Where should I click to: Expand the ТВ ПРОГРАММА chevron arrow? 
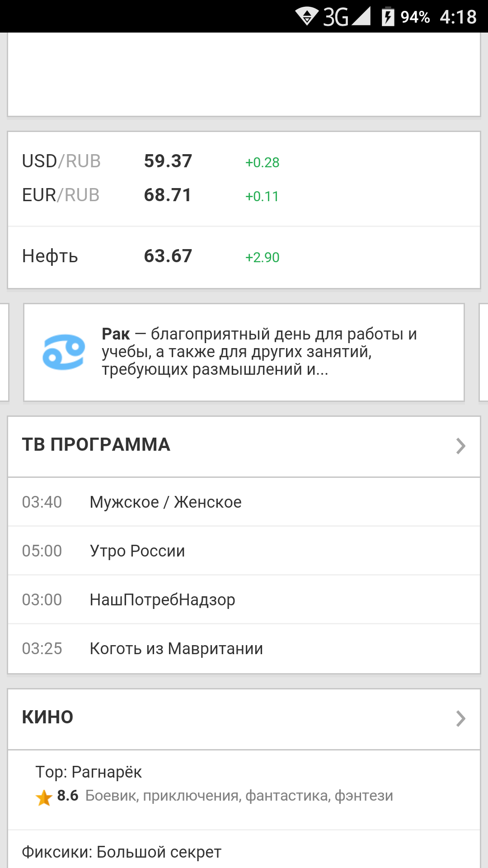tap(460, 446)
